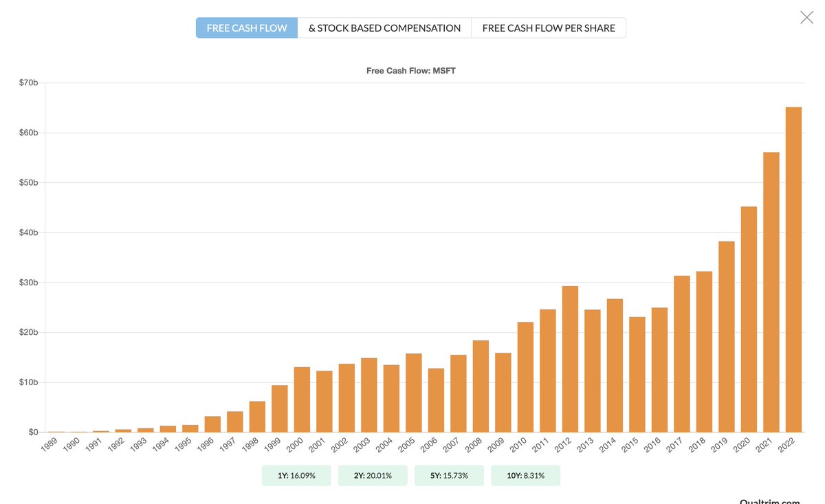This screenshot has height=504, width=825.
Task: Close the chart overlay with the X
Action: click(x=806, y=17)
